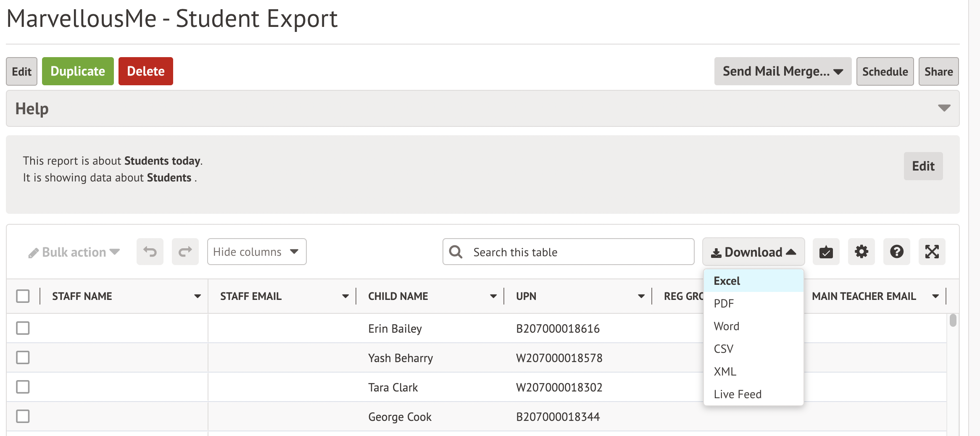Select CSV in the Download menu
The height and width of the screenshot is (436, 980).
(724, 349)
